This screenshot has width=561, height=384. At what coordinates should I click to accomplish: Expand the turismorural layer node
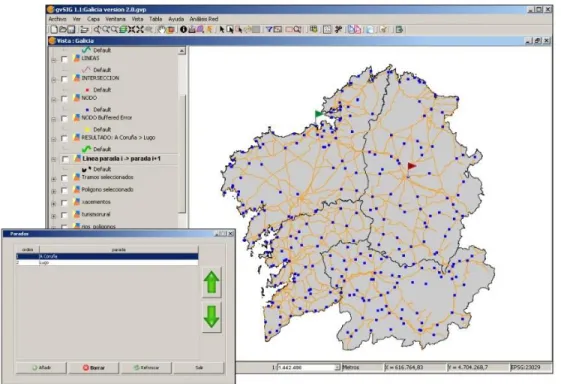pos(54,216)
